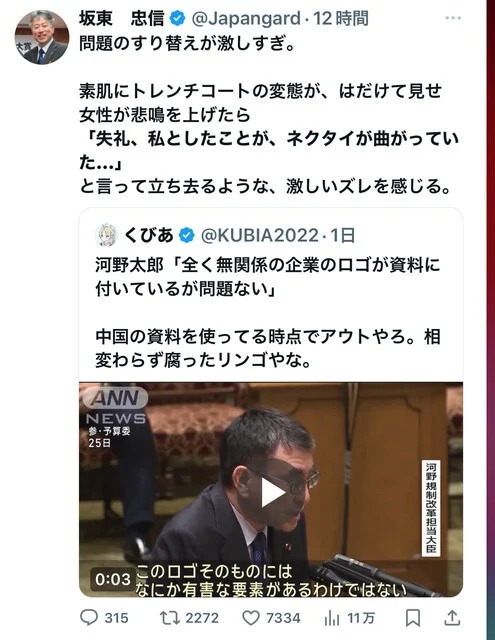The image size is (495, 640).
Task: Click the verified badge next to くびあ
Action: pyautogui.click(x=187, y=236)
